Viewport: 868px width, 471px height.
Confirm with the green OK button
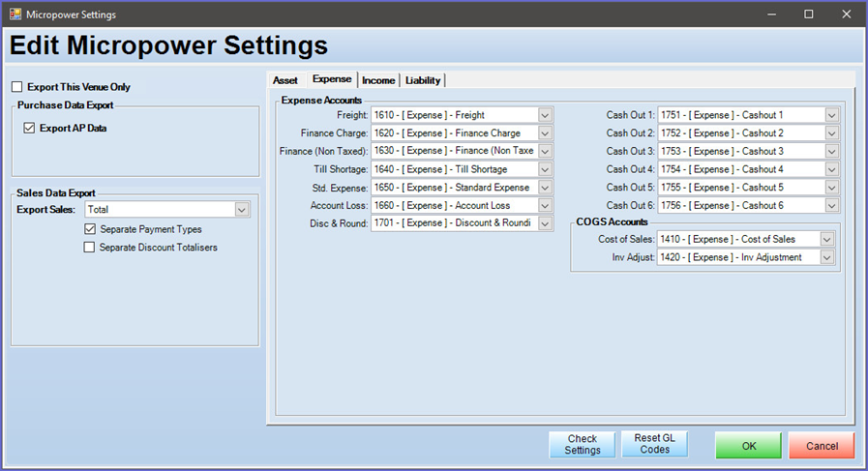748,446
